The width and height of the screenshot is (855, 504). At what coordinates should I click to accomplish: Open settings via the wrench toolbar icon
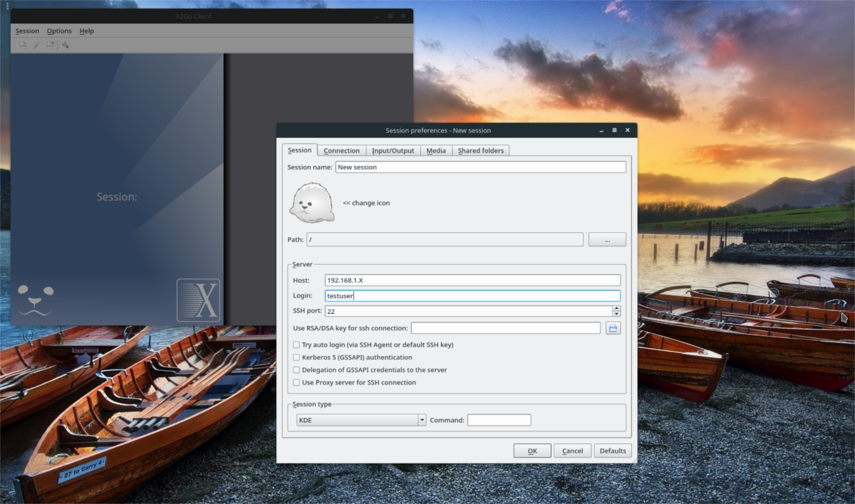(65, 45)
